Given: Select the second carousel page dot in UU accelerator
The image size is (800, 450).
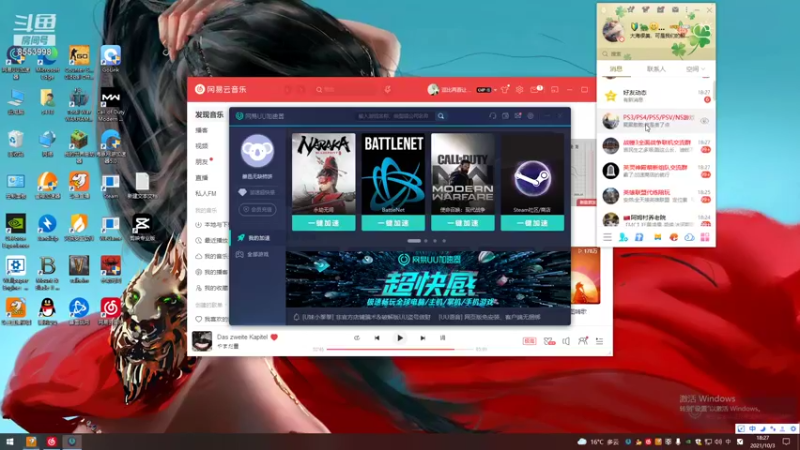Looking at the screenshot, I should tap(426, 241).
